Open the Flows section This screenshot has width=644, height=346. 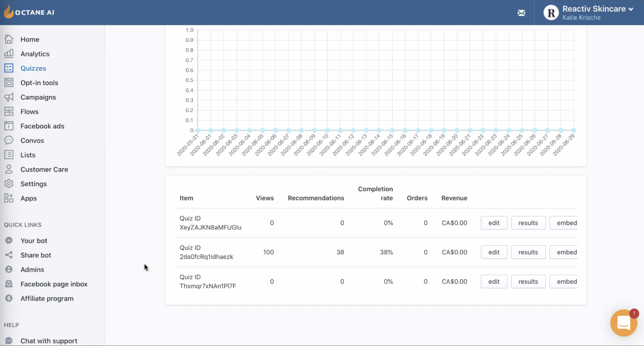[29, 111]
